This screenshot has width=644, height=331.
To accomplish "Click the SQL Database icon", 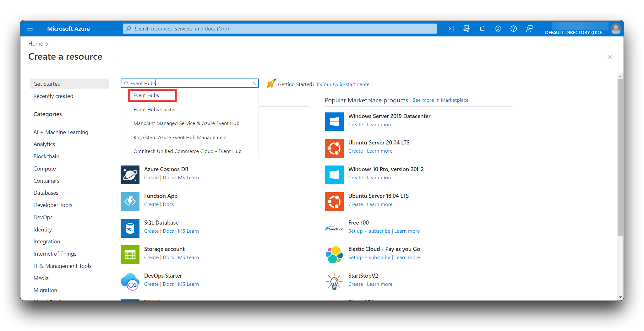I will click(130, 228).
